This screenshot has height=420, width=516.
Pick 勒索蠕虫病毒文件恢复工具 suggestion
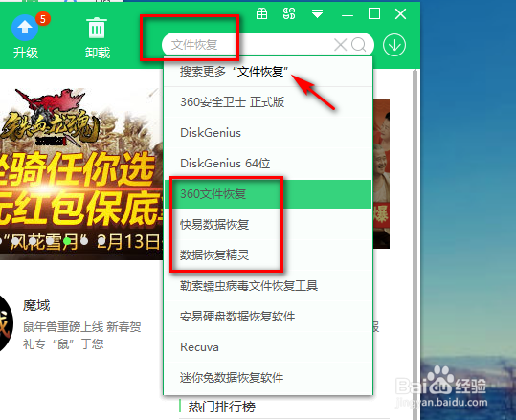click(268, 285)
